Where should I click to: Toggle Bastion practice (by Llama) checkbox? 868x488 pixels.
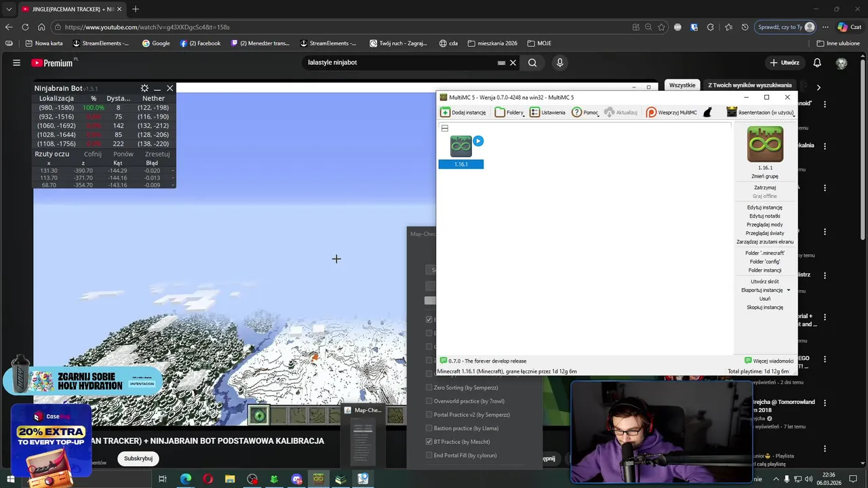pyautogui.click(x=429, y=428)
